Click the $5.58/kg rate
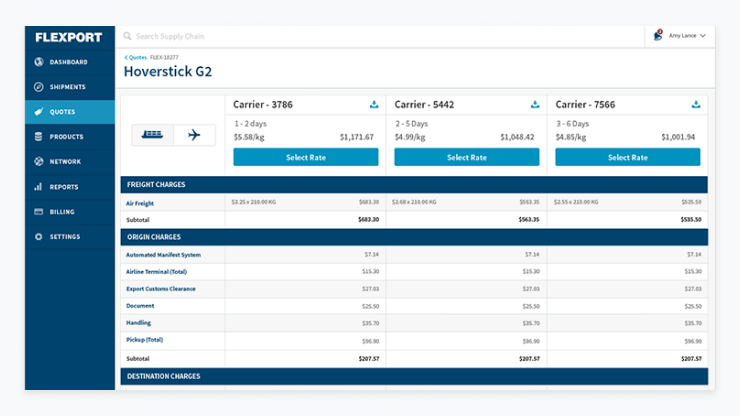The image size is (740, 416). (249, 137)
